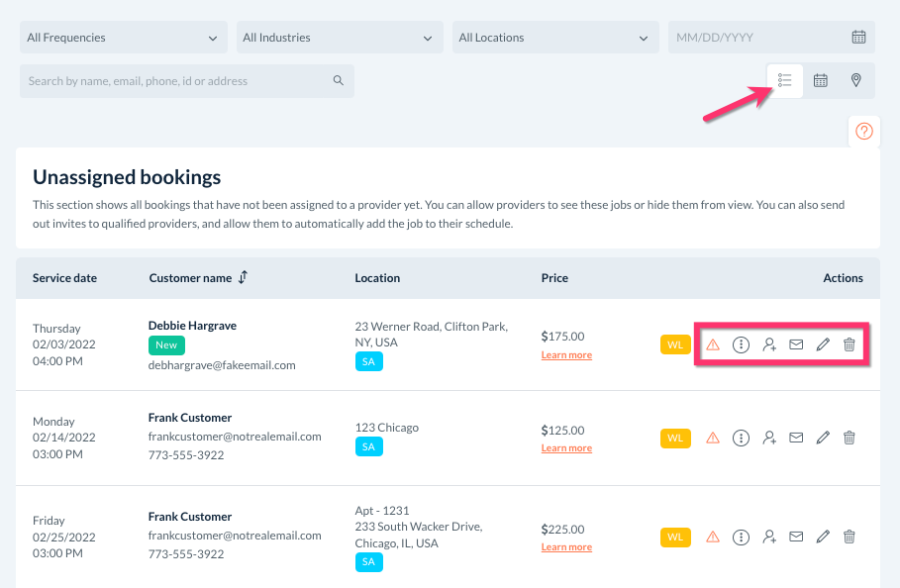The height and width of the screenshot is (588, 900).
Task: Switch to the calendar view icon
Action: pyautogui.click(x=821, y=81)
